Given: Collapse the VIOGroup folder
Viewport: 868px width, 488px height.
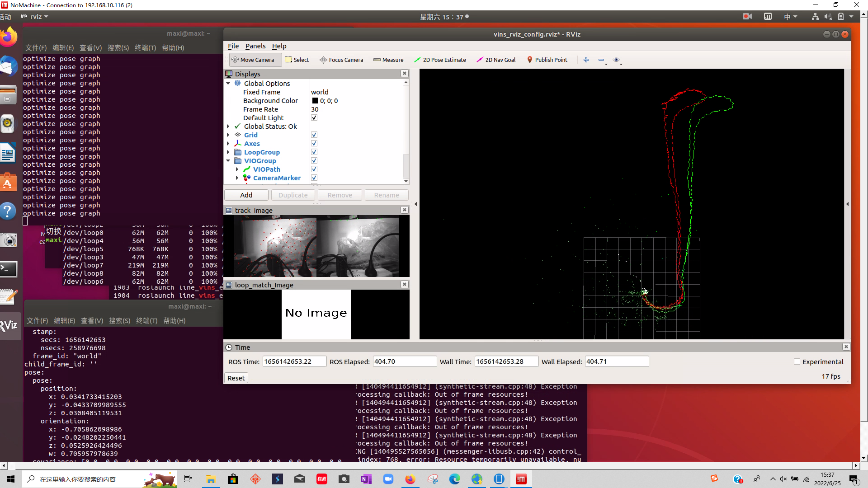Looking at the screenshot, I should [x=228, y=161].
